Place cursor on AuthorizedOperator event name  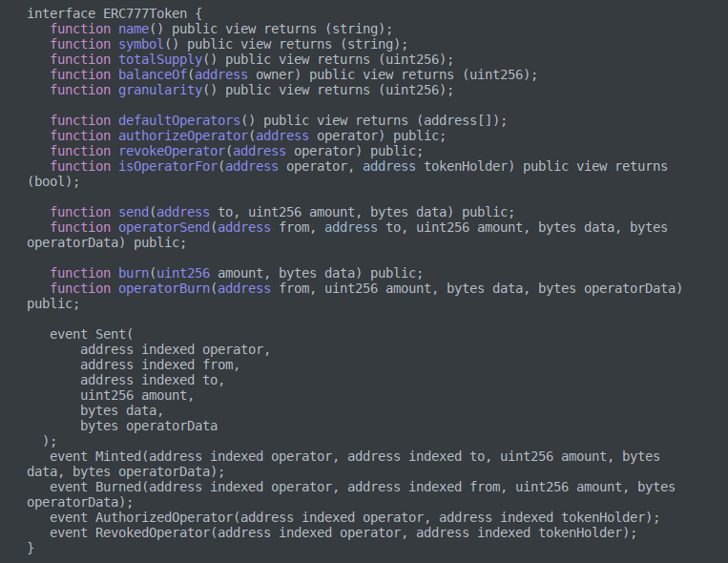tap(164, 518)
